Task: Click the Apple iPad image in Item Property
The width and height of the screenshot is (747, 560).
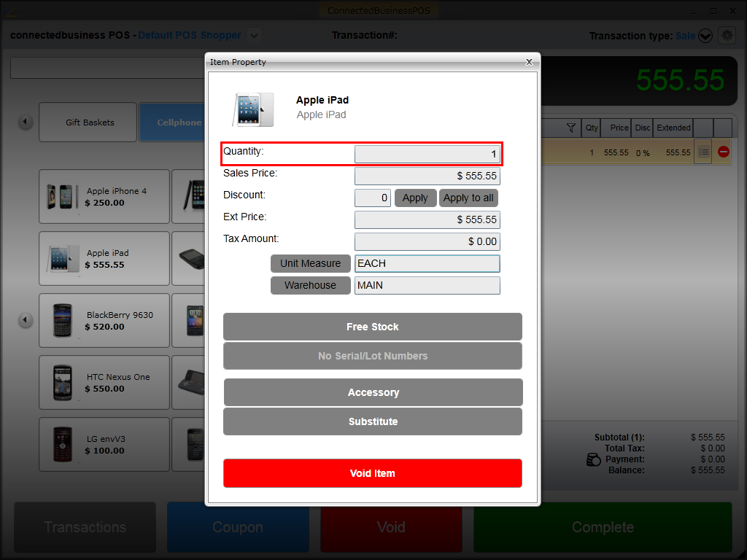Action: click(x=253, y=109)
